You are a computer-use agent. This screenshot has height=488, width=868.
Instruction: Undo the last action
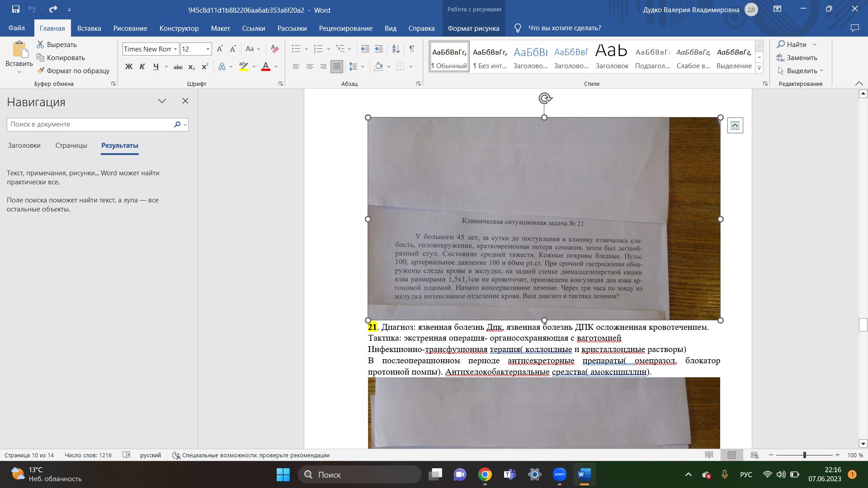[32, 9]
